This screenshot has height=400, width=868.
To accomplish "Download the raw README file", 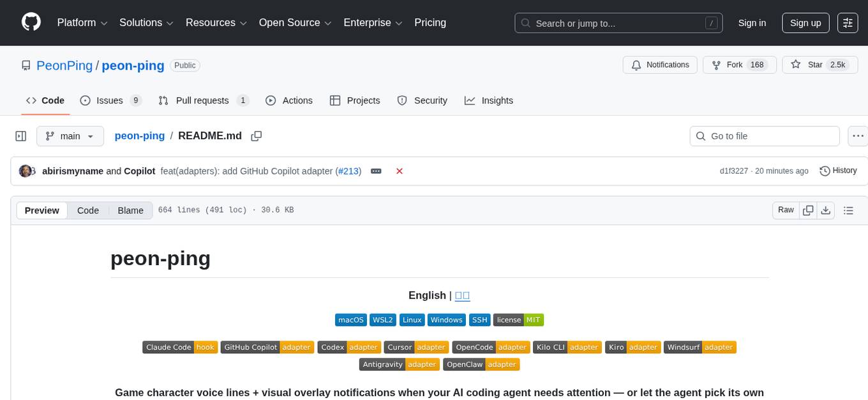I will 825,210.
